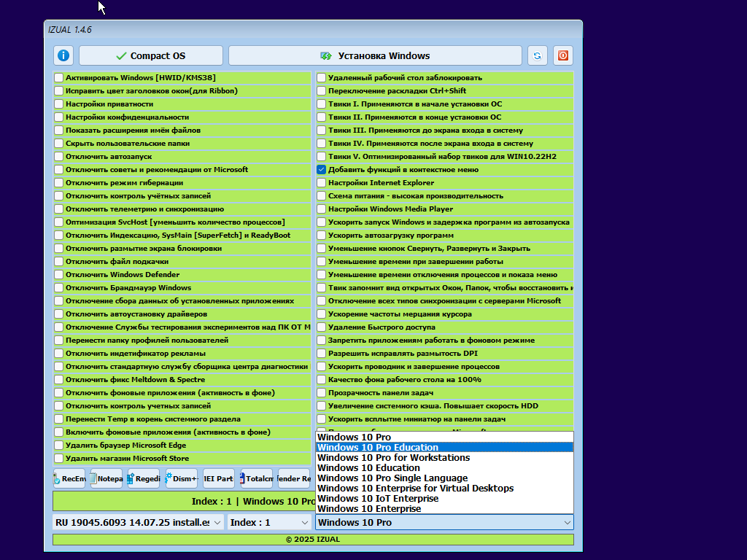Screen dimensions: 747x560
Task: Check Удаленный рабочий стол заблокировать
Action: point(322,77)
